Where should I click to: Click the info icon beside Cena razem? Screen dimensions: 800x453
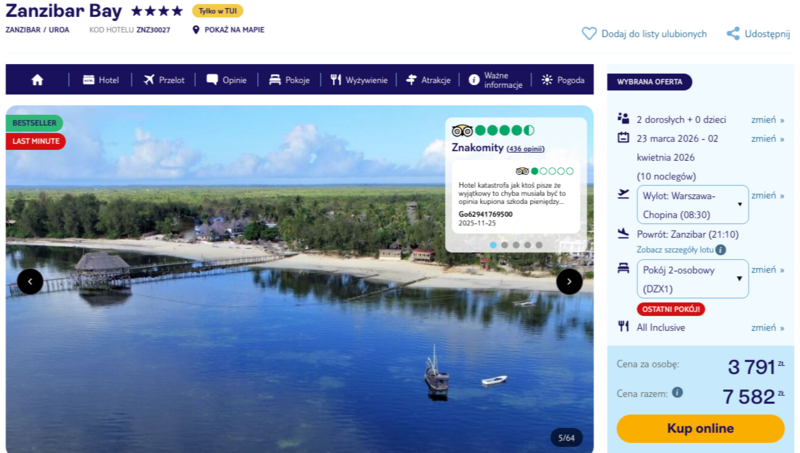tap(677, 393)
